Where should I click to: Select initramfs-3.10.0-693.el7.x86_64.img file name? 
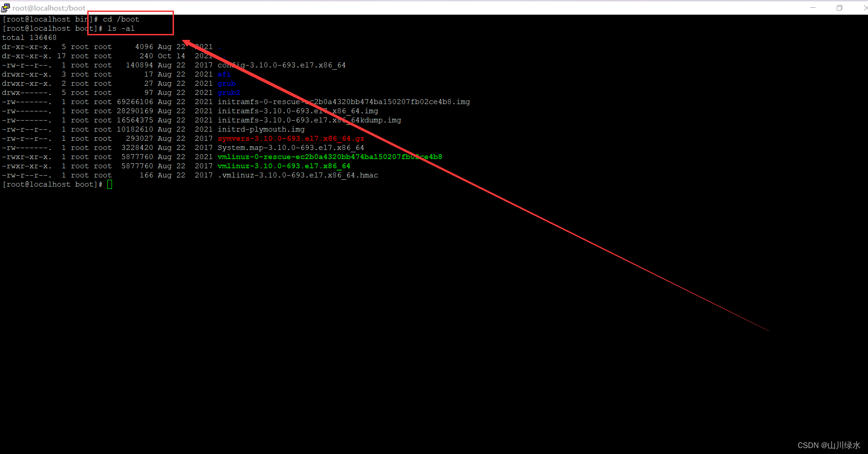point(298,111)
